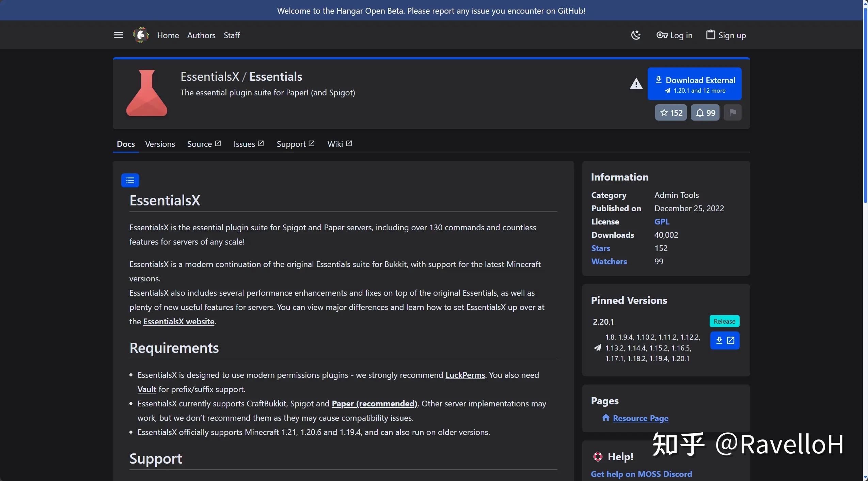Open the EssentialsX website link

coord(178,322)
